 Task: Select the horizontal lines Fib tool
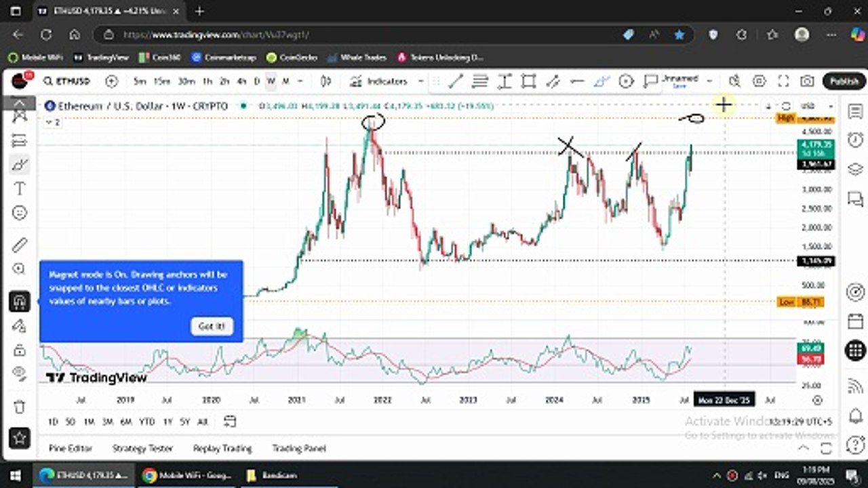click(480, 81)
